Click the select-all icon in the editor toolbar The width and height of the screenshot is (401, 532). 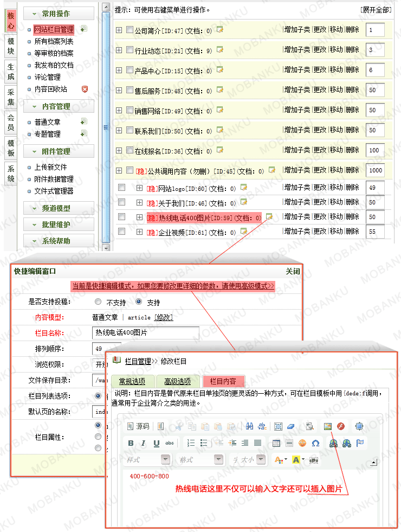coord(279,426)
